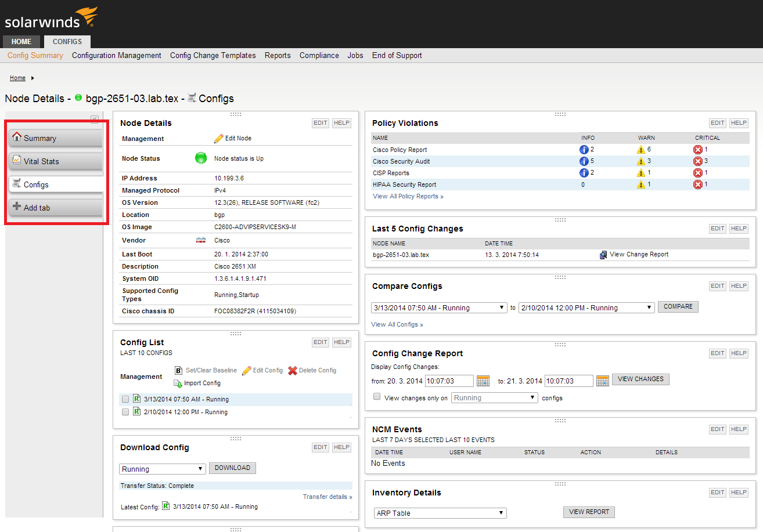The height and width of the screenshot is (532, 763).
Task: Click the critical icon for Cisco Security Audit
Action: click(x=698, y=161)
